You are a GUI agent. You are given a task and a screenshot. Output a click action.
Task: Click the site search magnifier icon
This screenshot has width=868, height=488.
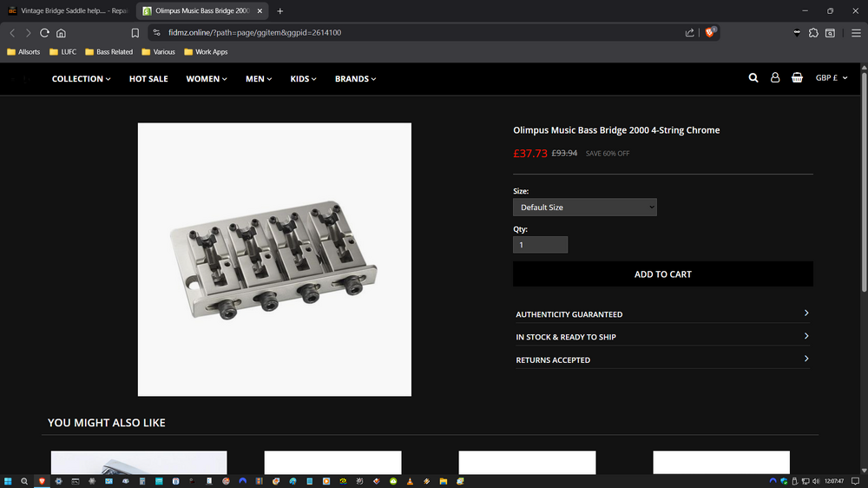click(x=753, y=78)
